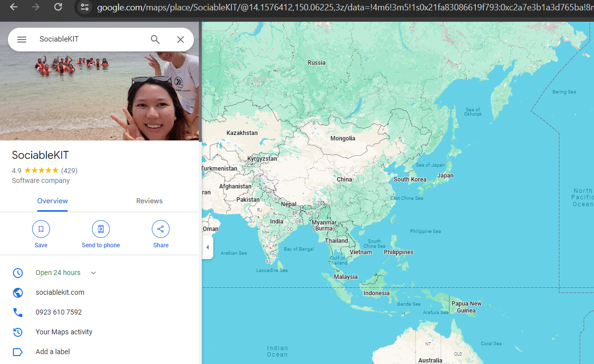Viewport: 594px width, 364px height.
Task: Click the Indian Ocean label
Action: (277, 351)
